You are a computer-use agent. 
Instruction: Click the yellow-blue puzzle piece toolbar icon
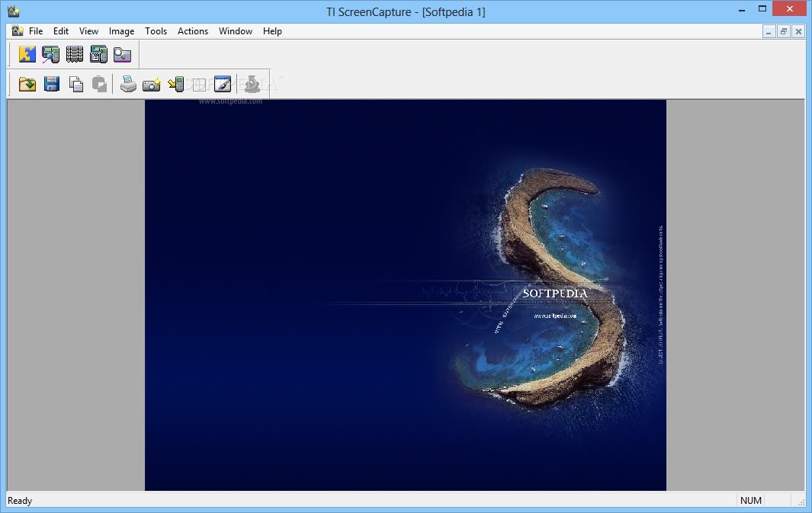[27, 54]
